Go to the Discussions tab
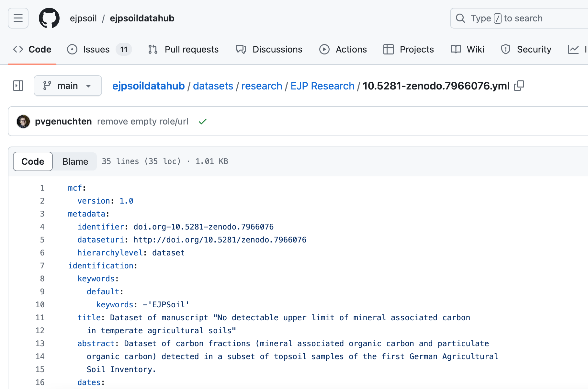The image size is (588, 389). tap(269, 49)
